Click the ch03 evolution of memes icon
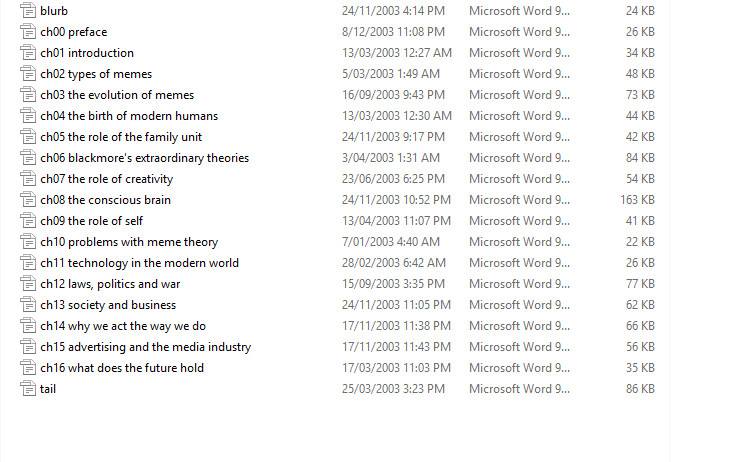The width and height of the screenshot is (732, 462). click(27, 95)
